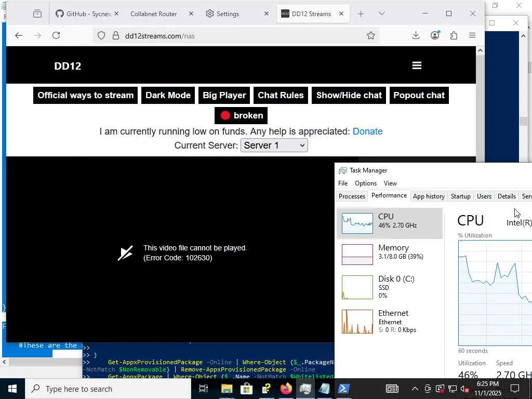
Task: Select the Ethernet performance item
Action: (x=390, y=321)
